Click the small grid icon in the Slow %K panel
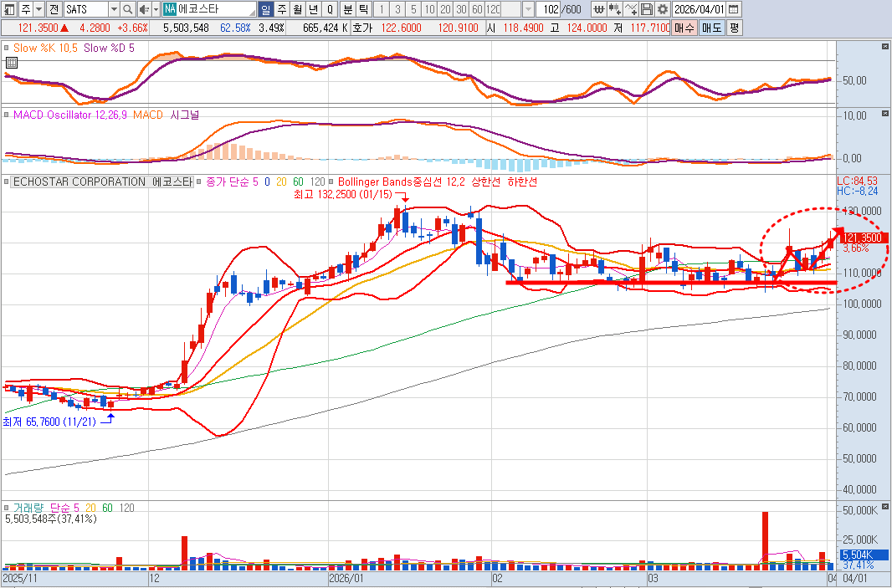The height and width of the screenshot is (588, 892). (x=12, y=63)
